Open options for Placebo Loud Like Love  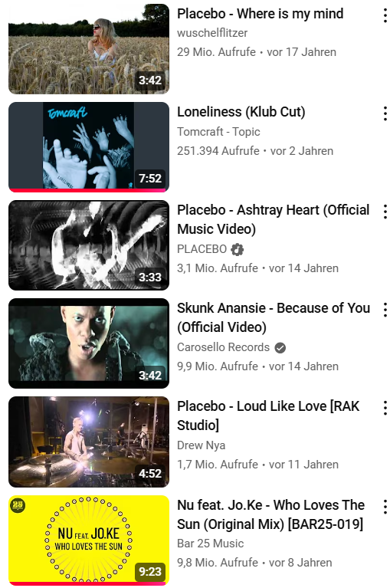385,409
